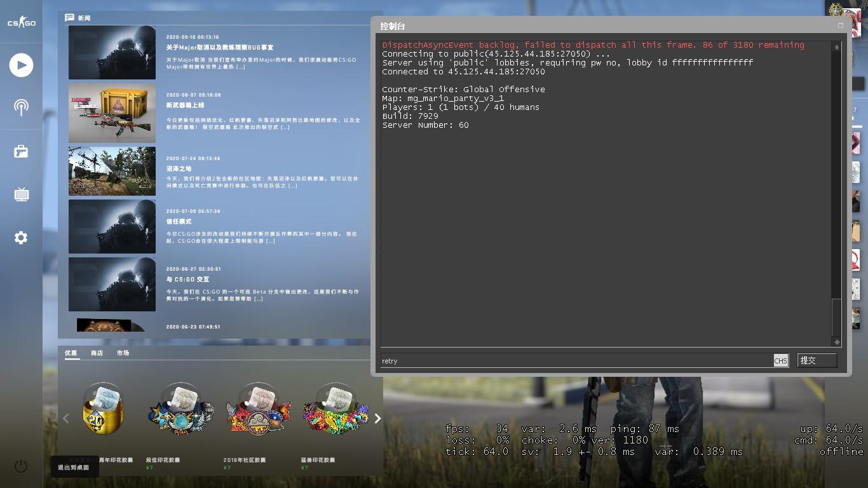Screen dimensions: 868x488
Task: Open news headline 沼泽之地
Action: [179, 168]
